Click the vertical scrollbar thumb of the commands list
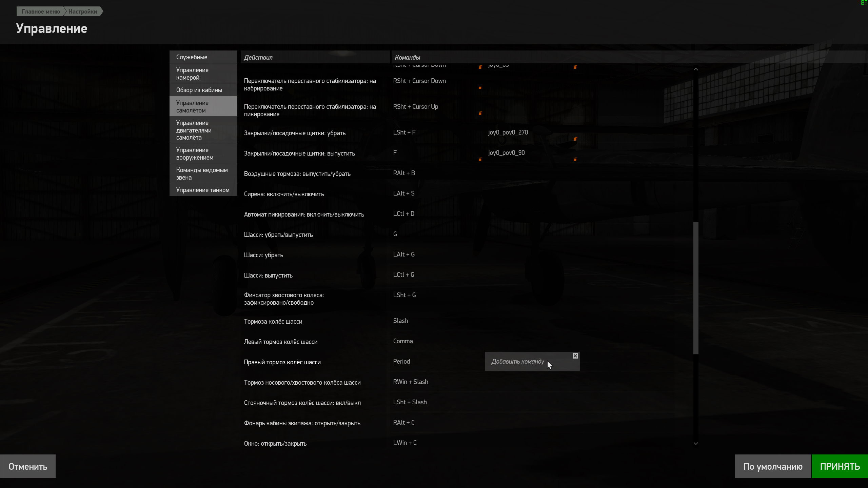Viewport: 868px width, 488px height. click(x=696, y=288)
